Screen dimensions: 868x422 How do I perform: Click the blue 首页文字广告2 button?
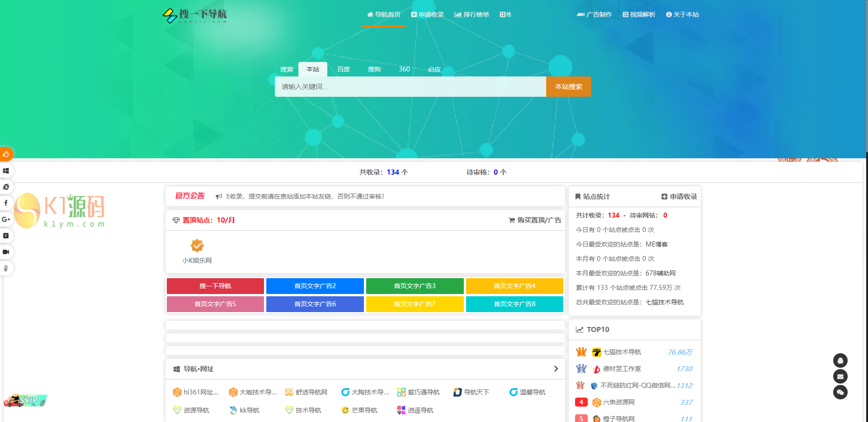click(315, 286)
